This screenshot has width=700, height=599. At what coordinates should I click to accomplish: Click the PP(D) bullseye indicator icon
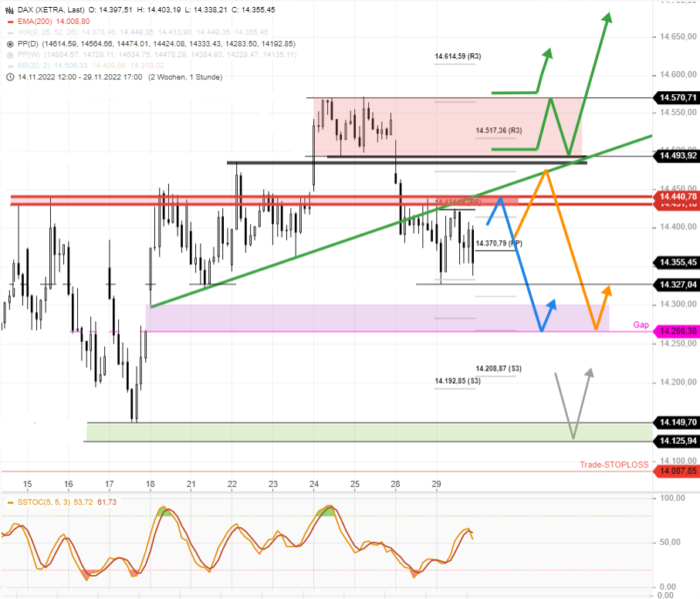(x=10, y=45)
